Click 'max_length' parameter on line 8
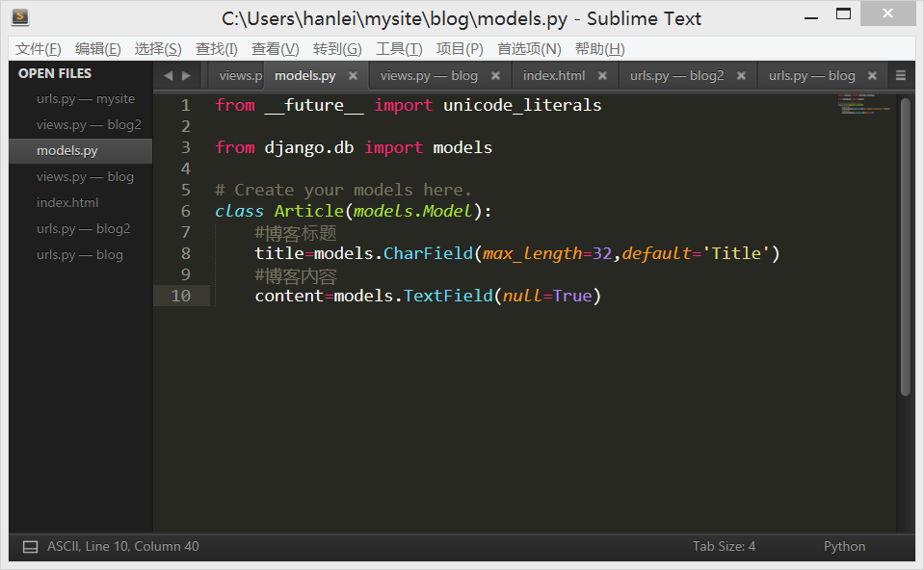 [532, 254]
